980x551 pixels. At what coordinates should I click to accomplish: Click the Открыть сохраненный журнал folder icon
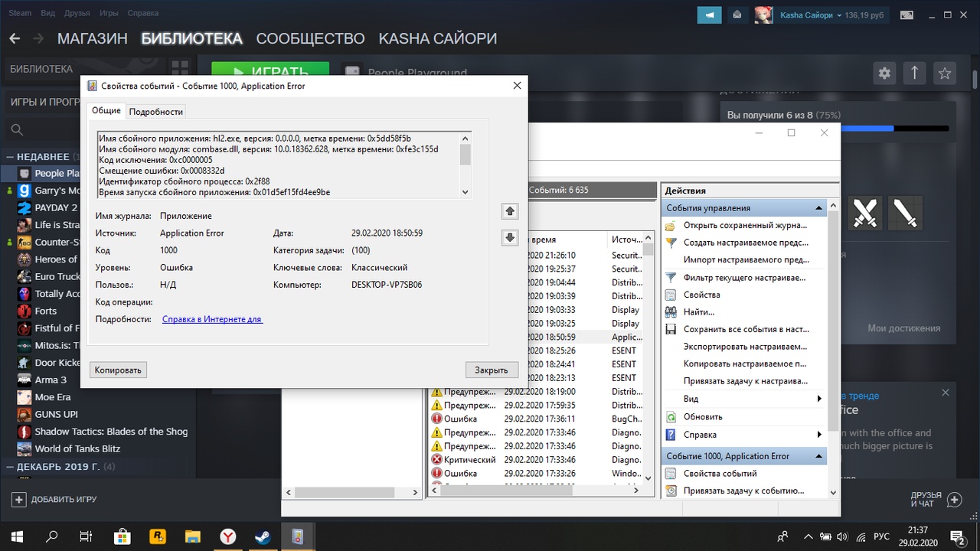click(671, 225)
